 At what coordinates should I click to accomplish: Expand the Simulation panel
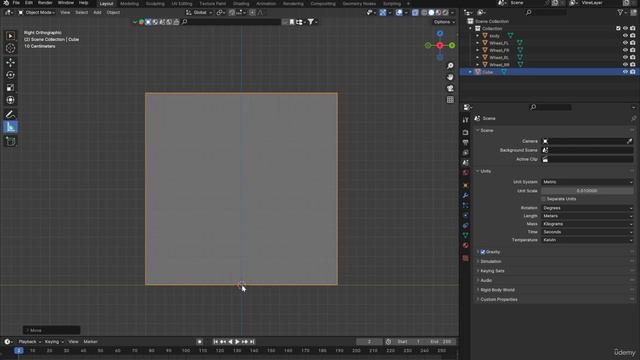491,261
